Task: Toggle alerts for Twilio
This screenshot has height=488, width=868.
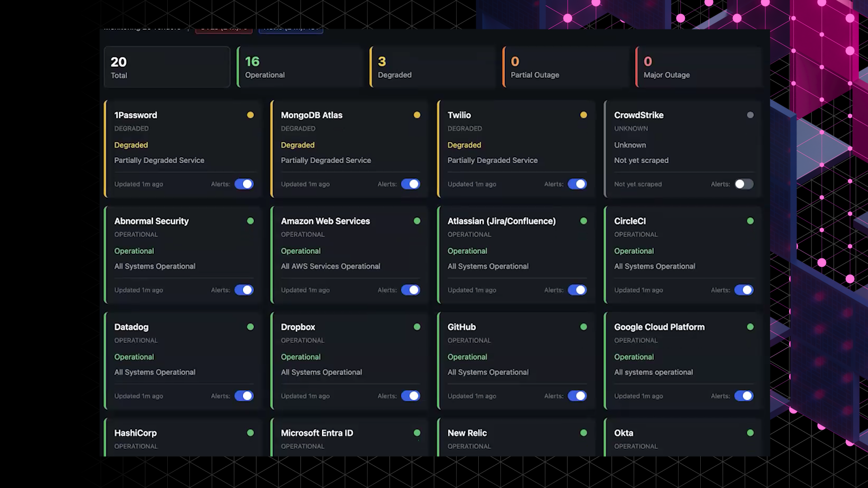Action: 577,184
